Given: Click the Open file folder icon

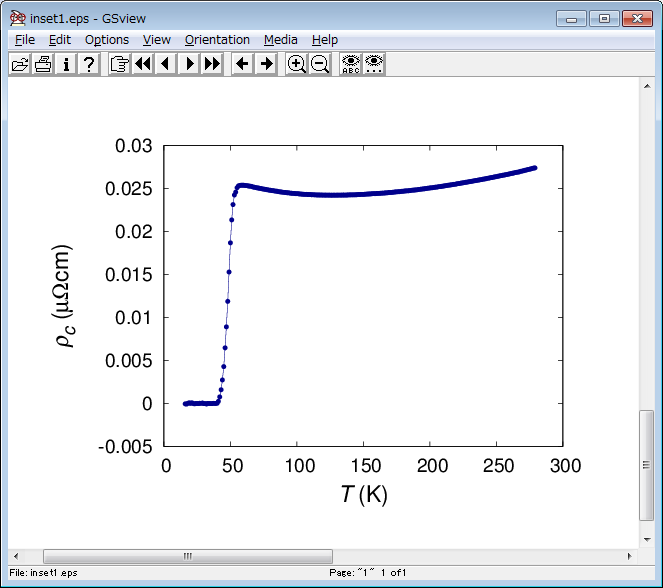Looking at the screenshot, I should click(x=19, y=64).
